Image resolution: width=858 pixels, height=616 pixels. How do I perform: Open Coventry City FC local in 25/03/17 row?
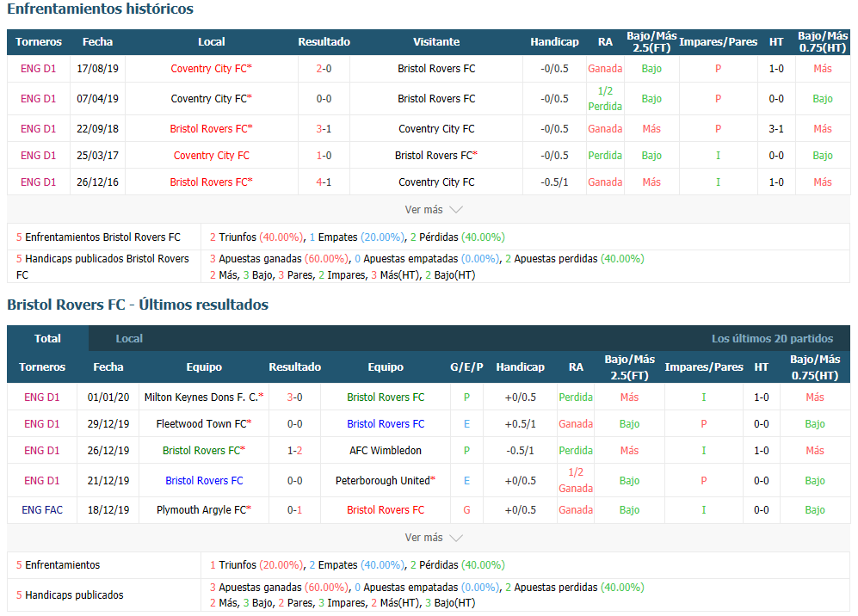pyautogui.click(x=211, y=156)
